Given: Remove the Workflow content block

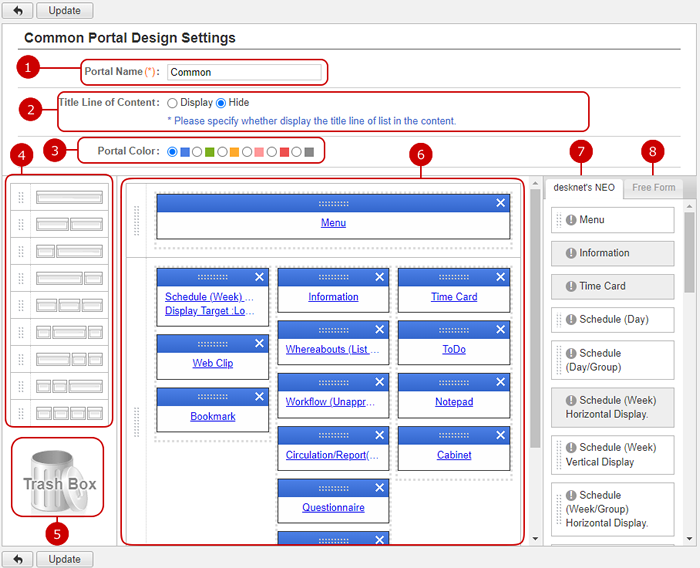Looking at the screenshot, I should pyautogui.click(x=380, y=382).
